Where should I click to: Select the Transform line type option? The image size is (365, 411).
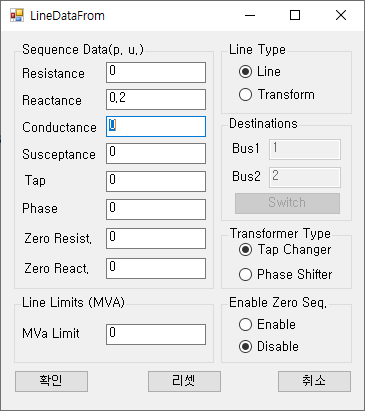pos(277,95)
